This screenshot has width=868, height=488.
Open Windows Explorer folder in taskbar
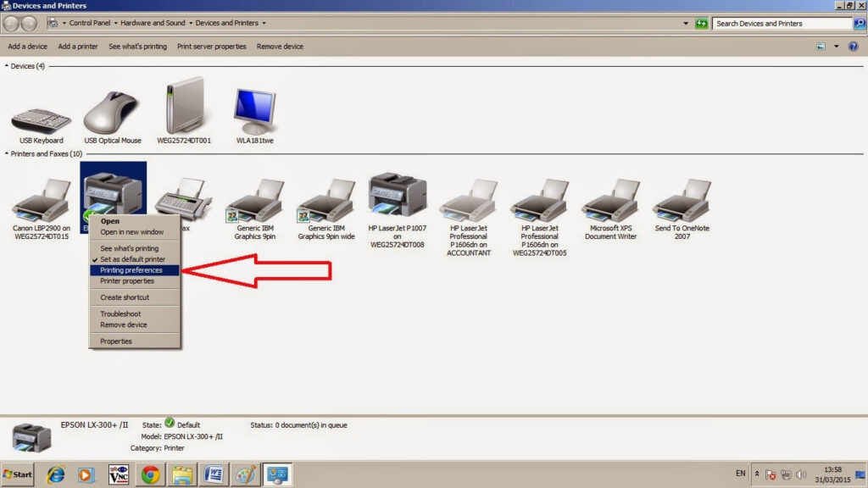pos(181,474)
